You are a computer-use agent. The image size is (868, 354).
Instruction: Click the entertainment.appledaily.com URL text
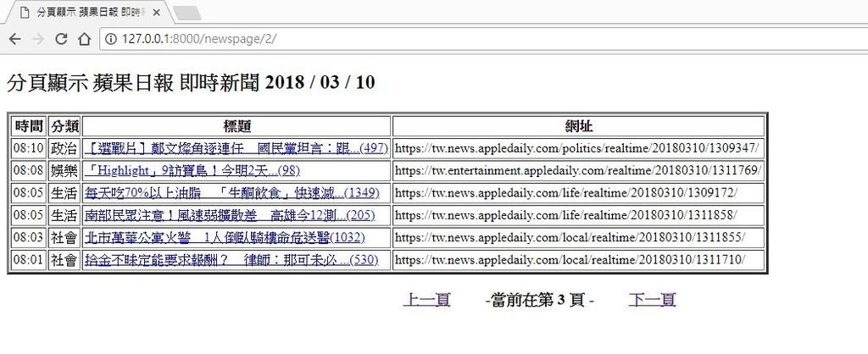click(578, 170)
